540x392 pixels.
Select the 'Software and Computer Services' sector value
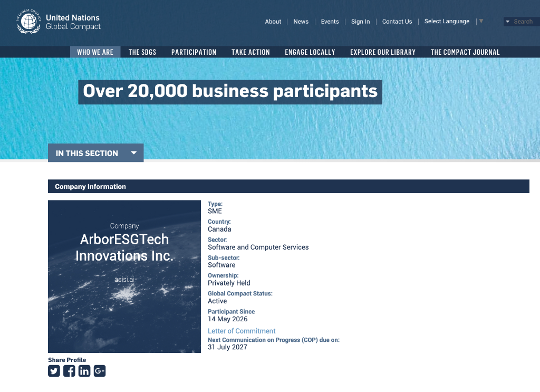258,247
